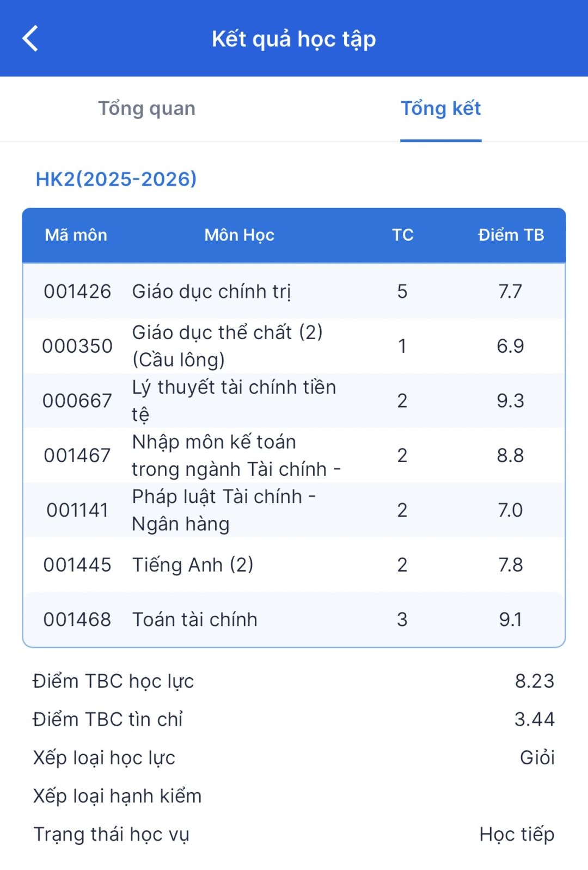This screenshot has width=588, height=870.
Task: Select the Tổng kết tab
Action: (441, 108)
